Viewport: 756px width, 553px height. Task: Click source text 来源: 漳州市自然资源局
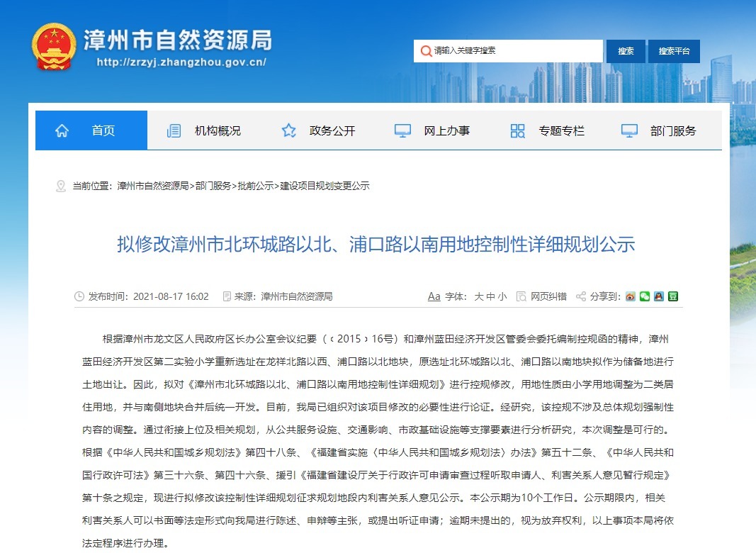(x=283, y=296)
